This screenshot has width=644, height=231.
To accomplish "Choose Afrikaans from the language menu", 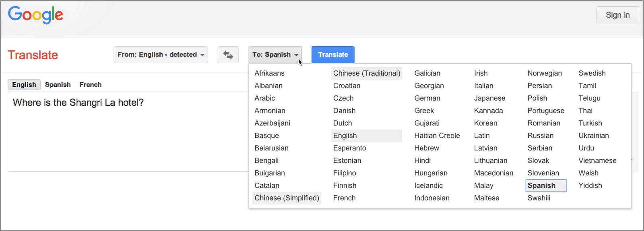I will click(x=269, y=73).
